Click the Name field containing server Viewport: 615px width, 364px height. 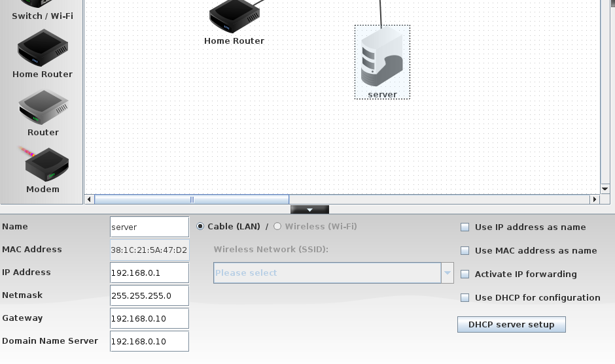(149, 227)
